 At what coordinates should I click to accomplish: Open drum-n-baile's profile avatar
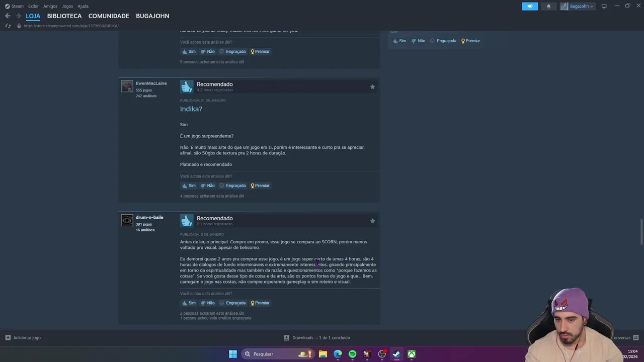pyautogui.click(x=127, y=220)
